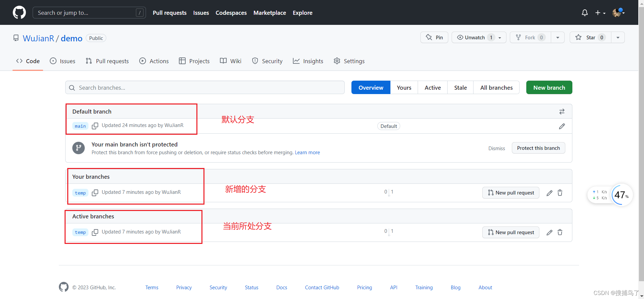644x299 pixels.
Task: Open footer Contact GitHub link
Action: pyautogui.click(x=322, y=288)
